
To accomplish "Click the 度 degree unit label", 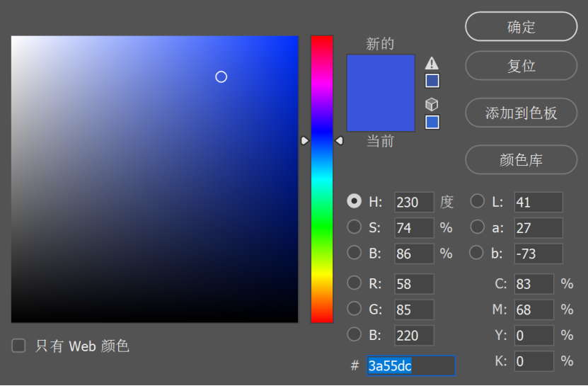I will pyautogui.click(x=446, y=202).
